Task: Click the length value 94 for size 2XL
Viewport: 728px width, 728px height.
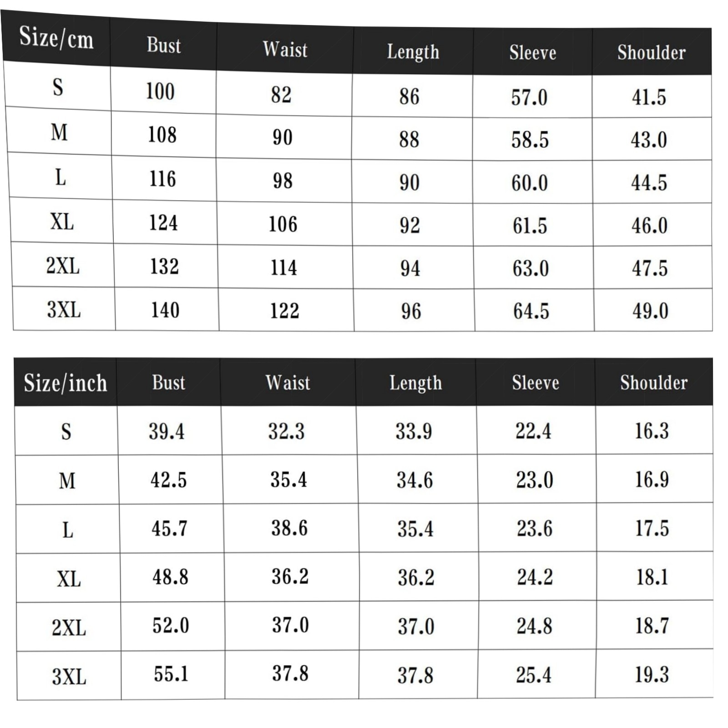Action: click(x=410, y=268)
